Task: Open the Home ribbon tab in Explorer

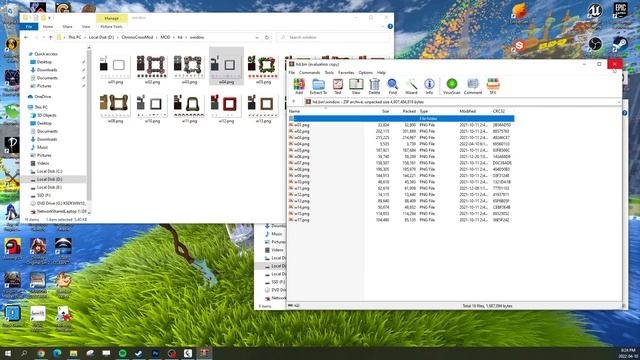Action: [48, 27]
